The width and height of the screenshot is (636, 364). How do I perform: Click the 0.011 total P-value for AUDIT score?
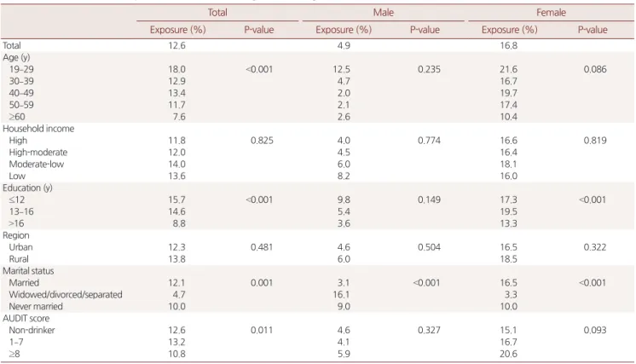(x=262, y=330)
